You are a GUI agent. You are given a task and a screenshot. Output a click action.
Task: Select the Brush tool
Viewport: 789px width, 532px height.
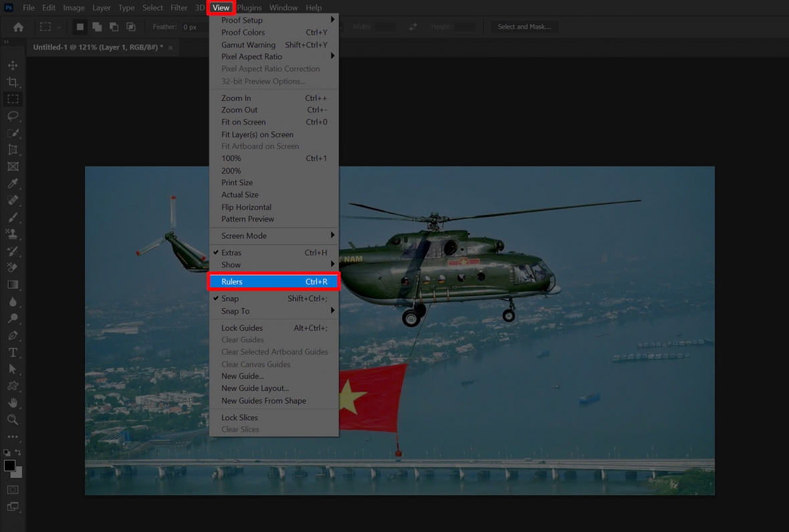(13, 217)
